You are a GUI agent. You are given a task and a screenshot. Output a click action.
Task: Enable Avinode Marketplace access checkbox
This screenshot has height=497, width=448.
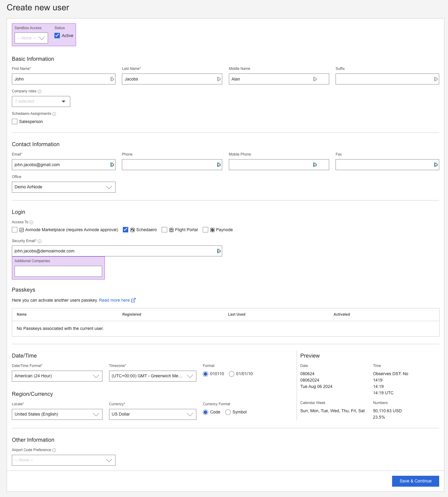tap(15, 230)
